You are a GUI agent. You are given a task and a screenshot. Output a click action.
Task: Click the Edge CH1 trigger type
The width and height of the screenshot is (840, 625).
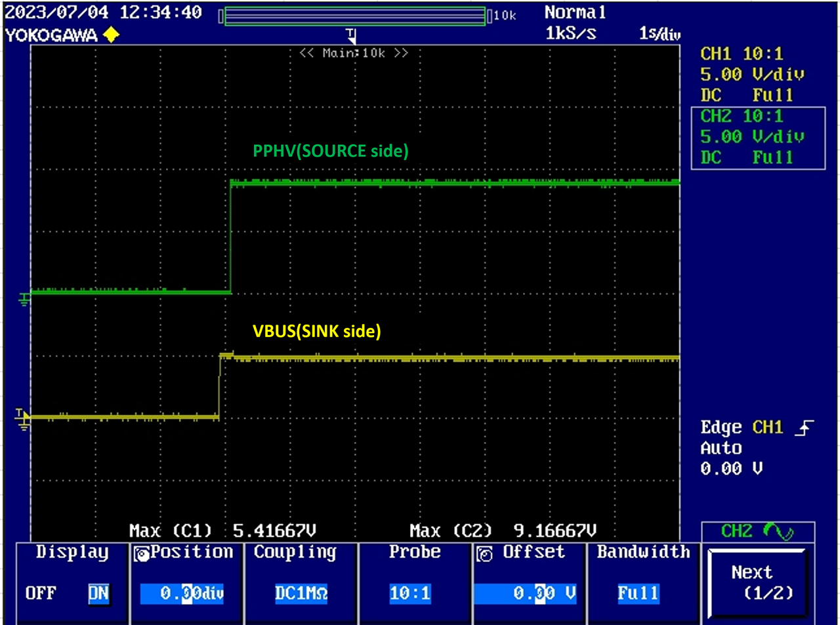[x=742, y=428]
